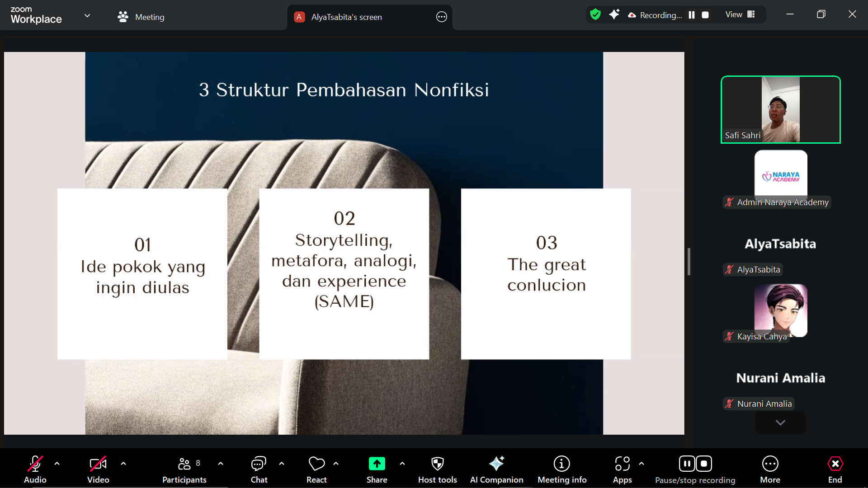Mute the microphone via Audio icon
The height and width of the screenshot is (488, 868).
coord(35,464)
